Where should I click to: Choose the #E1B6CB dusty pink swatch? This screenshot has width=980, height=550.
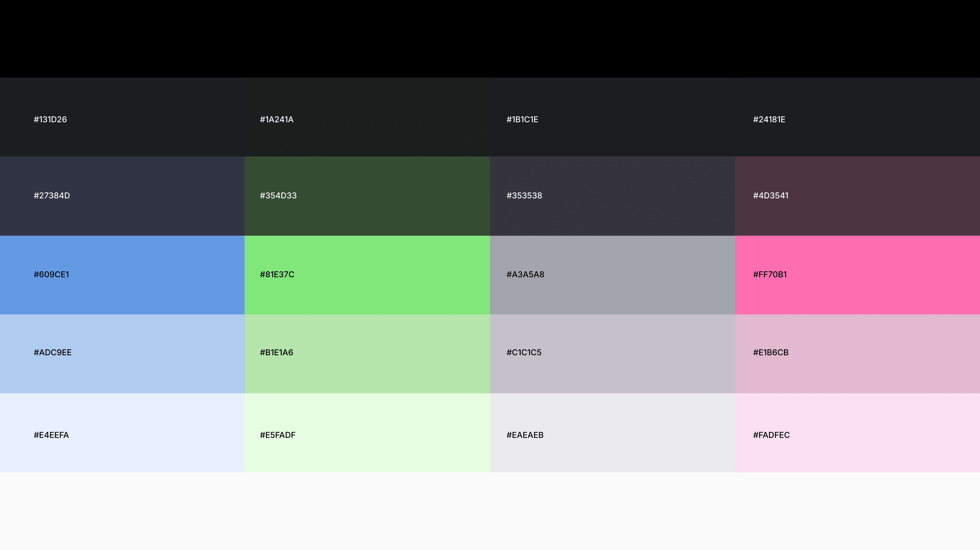[x=857, y=353]
